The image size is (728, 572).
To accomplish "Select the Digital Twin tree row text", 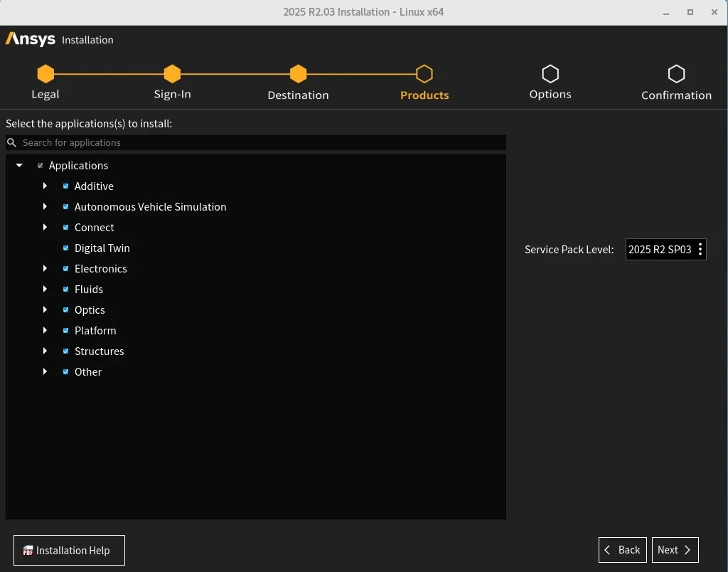I will [x=102, y=248].
